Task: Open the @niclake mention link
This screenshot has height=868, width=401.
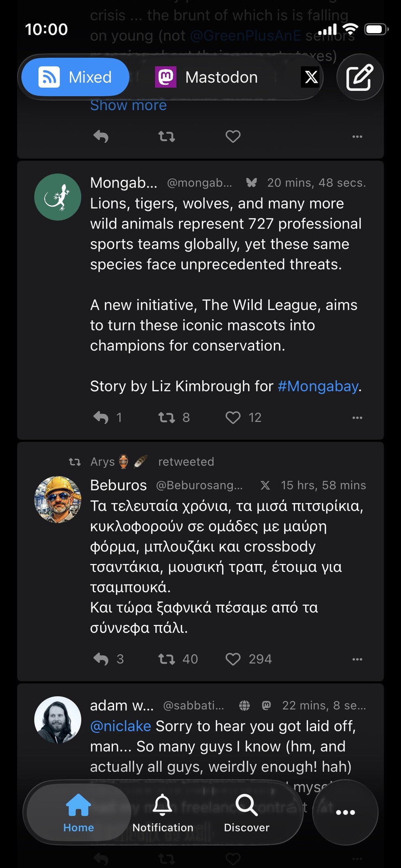Action: pos(120,726)
